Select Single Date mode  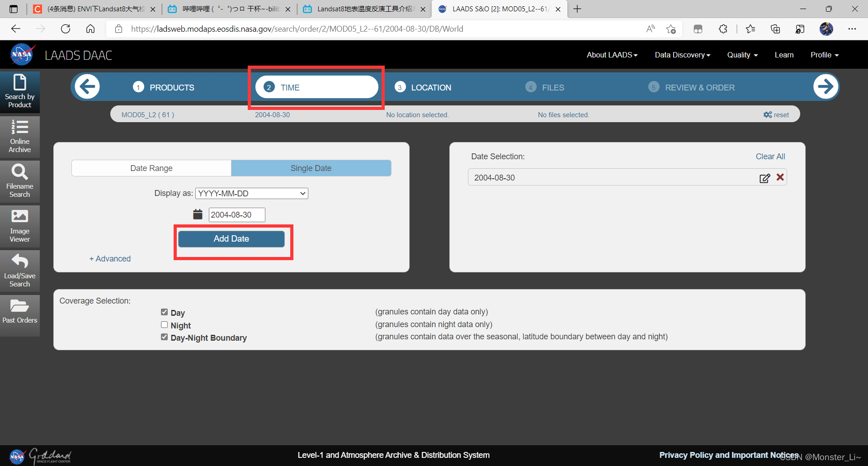311,168
